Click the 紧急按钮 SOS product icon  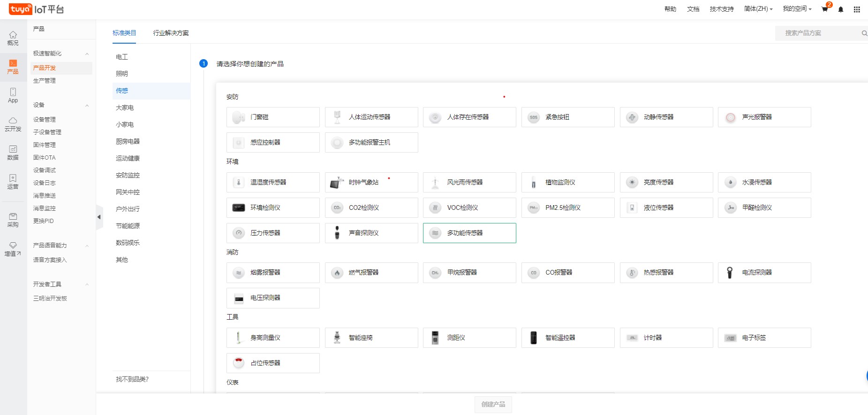(534, 117)
